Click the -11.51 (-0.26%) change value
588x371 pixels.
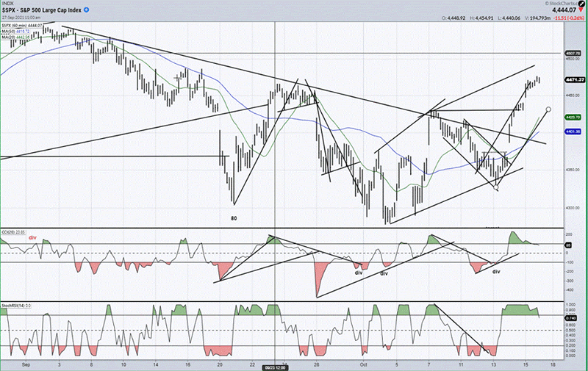pyautogui.click(x=567, y=18)
